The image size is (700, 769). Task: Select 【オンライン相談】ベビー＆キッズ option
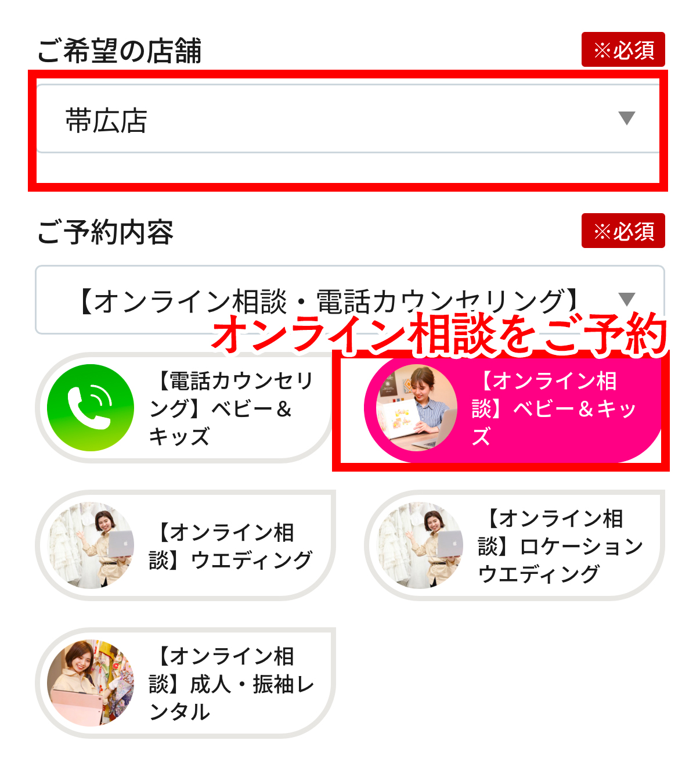click(x=513, y=408)
